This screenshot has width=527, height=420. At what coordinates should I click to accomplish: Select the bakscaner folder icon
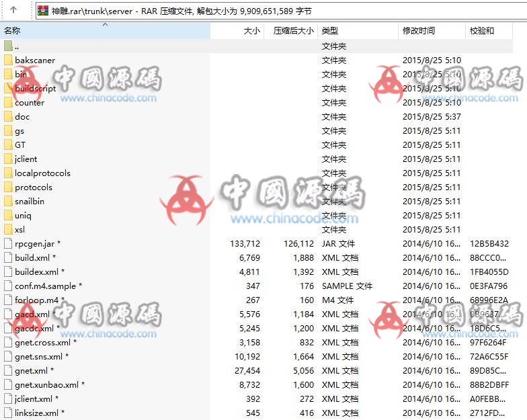[x=8, y=60]
